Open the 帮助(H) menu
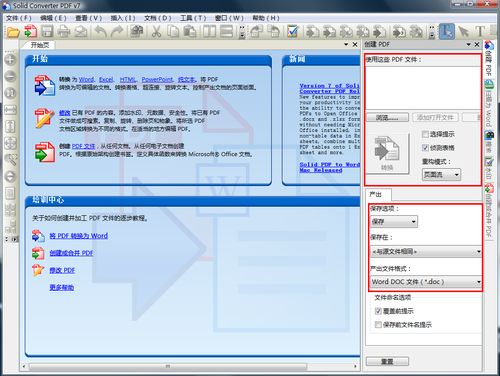Image resolution: width=500 pixels, height=376 pixels. click(266, 18)
